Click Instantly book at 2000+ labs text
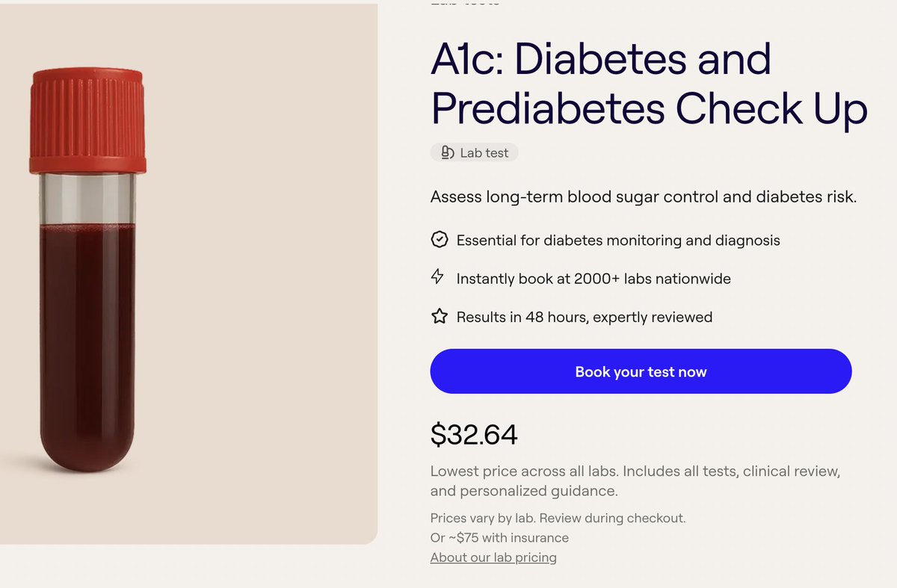Image resolution: width=897 pixels, height=588 pixels. click(x=594, y=279)
